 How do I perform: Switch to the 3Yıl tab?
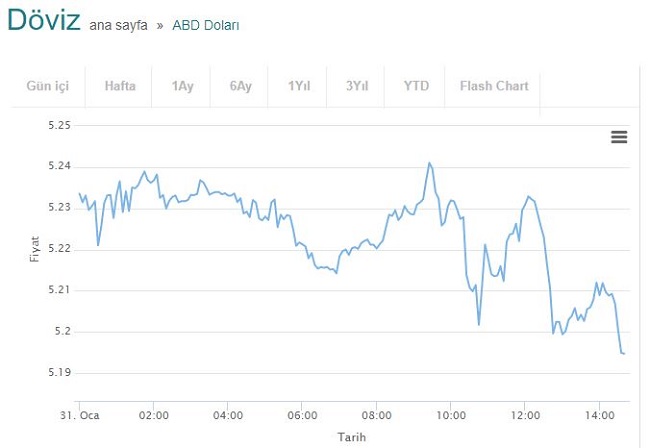(357, 86)
